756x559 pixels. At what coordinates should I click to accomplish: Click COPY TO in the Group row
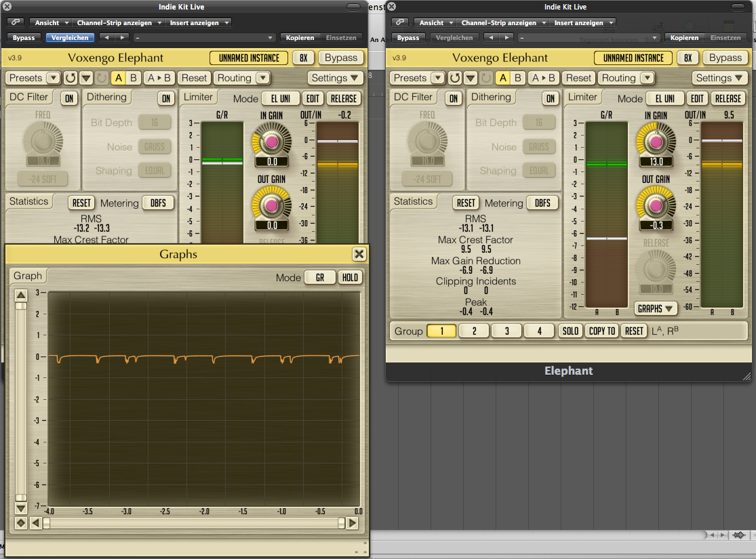(x=602, y=331)
